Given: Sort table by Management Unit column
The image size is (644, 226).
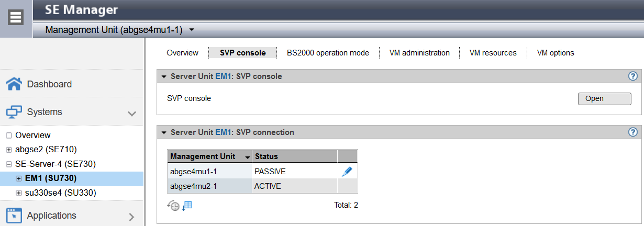Looking at the screenshot, I should [247, 156].
